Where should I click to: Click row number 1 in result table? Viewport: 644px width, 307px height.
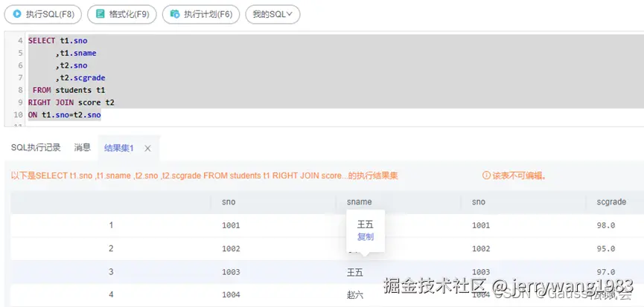pyautogui.click(x=111, y=225)
